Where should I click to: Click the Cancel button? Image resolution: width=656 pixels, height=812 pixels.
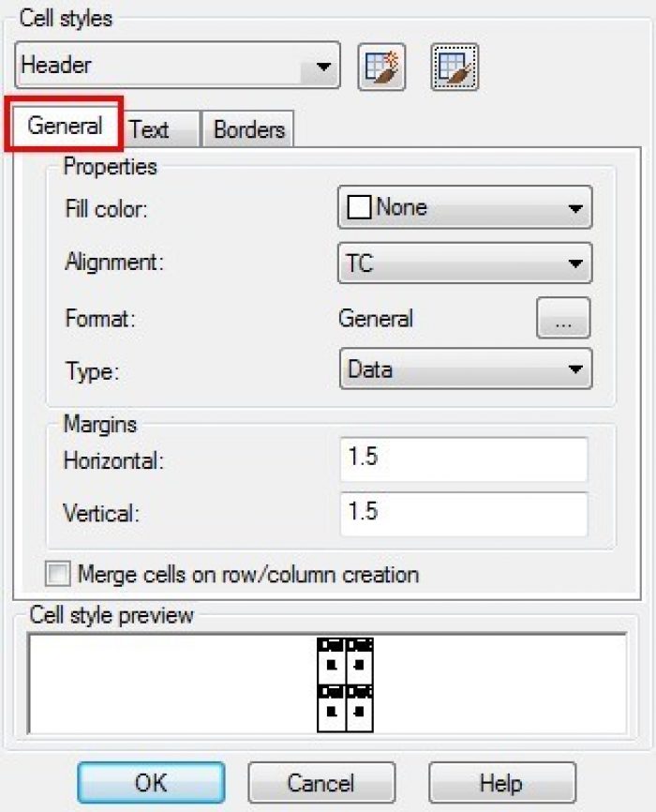321,783
